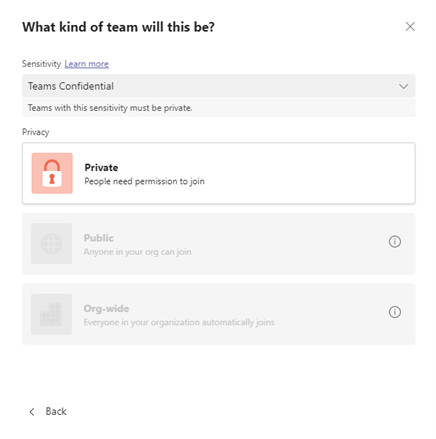
Task: Click the Privacy section label
Action: (36, 132)
